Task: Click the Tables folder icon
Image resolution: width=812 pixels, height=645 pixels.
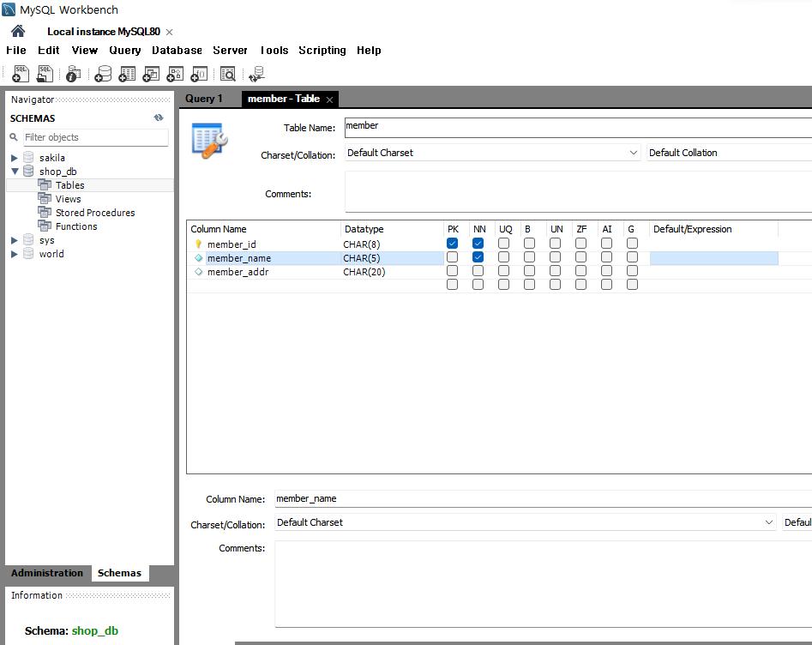Action: click(45, 184)
